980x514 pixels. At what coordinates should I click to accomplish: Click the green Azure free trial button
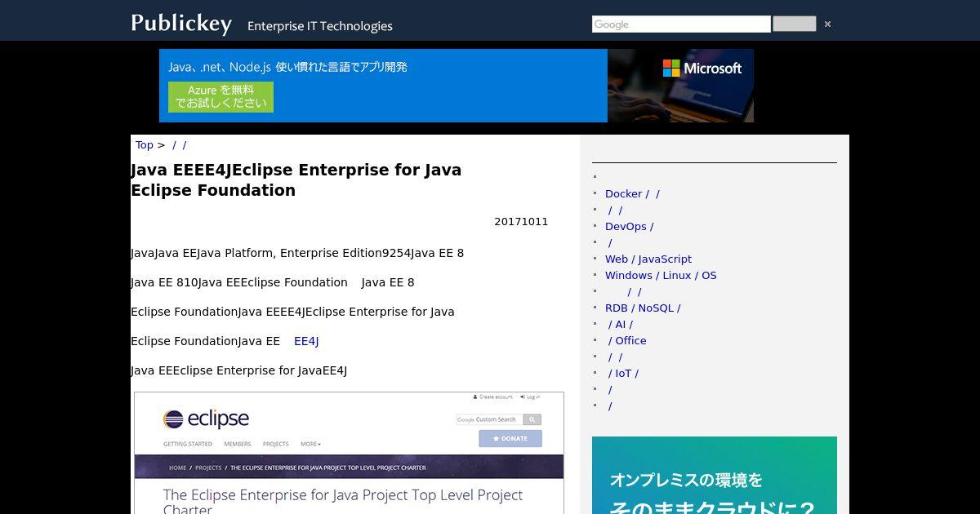[x=220, y=97]
